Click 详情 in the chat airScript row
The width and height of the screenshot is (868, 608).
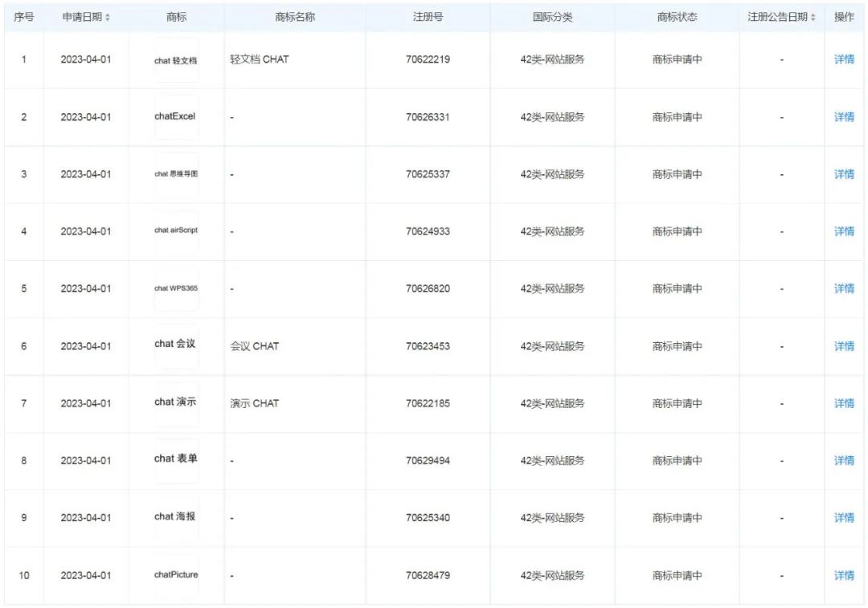click(844, 231)
